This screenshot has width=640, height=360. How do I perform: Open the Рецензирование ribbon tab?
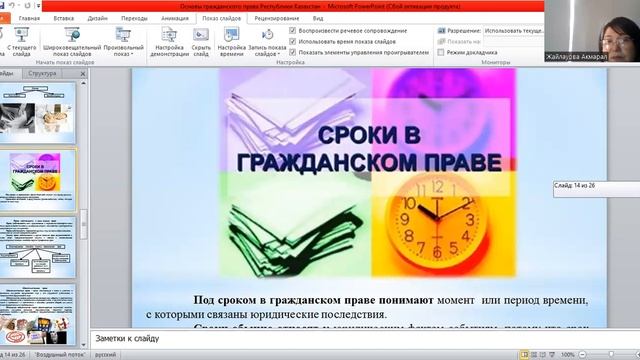pyautogui.click(x=277, y=18)
